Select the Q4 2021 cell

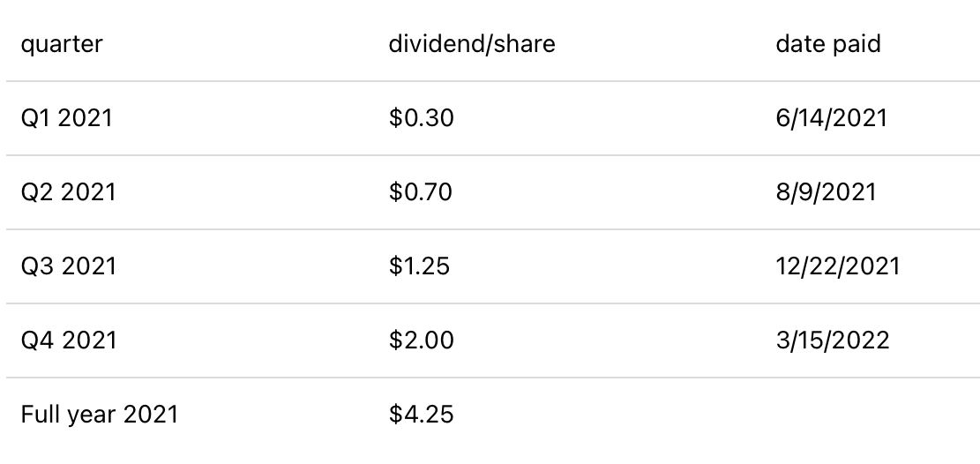click(x=68, y=341)
